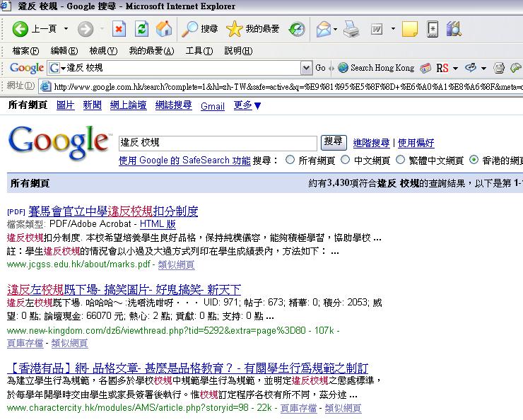Image resolution: width=523 pixels, height=420 pixels.
Task: Open result 違反左校規既下場 搞笑圖片
Action: pyautogui.click(x=124, y=290)
